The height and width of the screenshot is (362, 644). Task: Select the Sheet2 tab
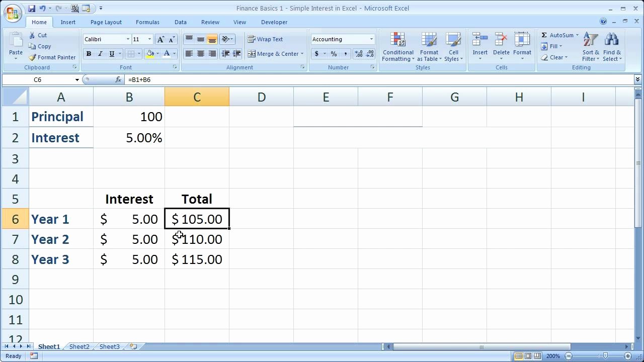[x=79, y=346]
